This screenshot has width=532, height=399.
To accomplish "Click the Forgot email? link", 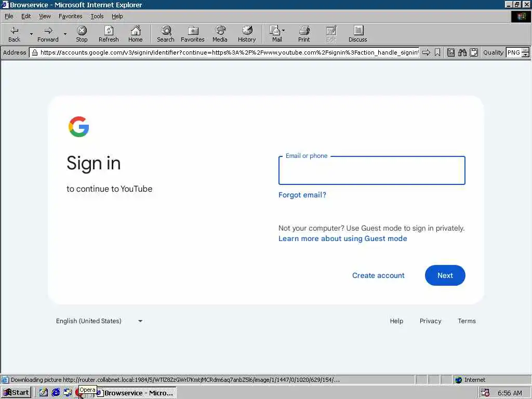I will click(x=302, y=195).
